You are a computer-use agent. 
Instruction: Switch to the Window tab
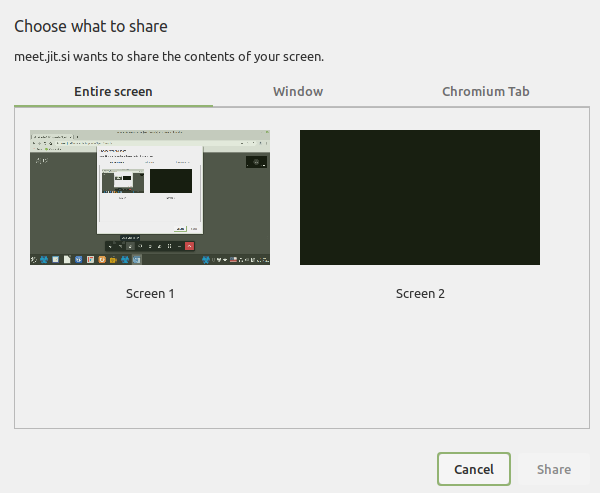click(x=298, y=92)
